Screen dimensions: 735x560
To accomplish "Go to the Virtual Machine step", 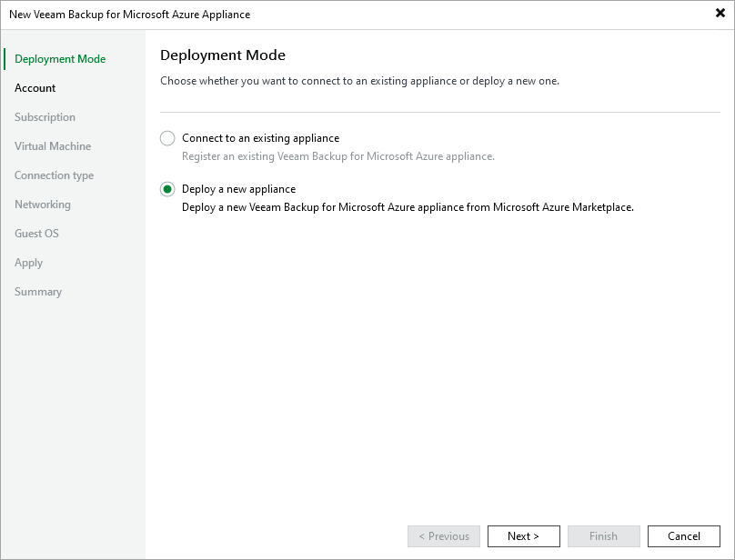I will point(53,146).
